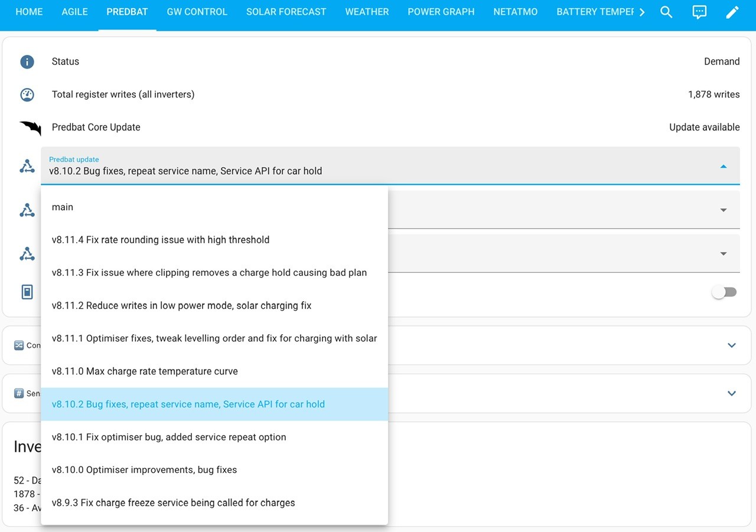Toggle the switch in the Predbat card

[724, 292]
